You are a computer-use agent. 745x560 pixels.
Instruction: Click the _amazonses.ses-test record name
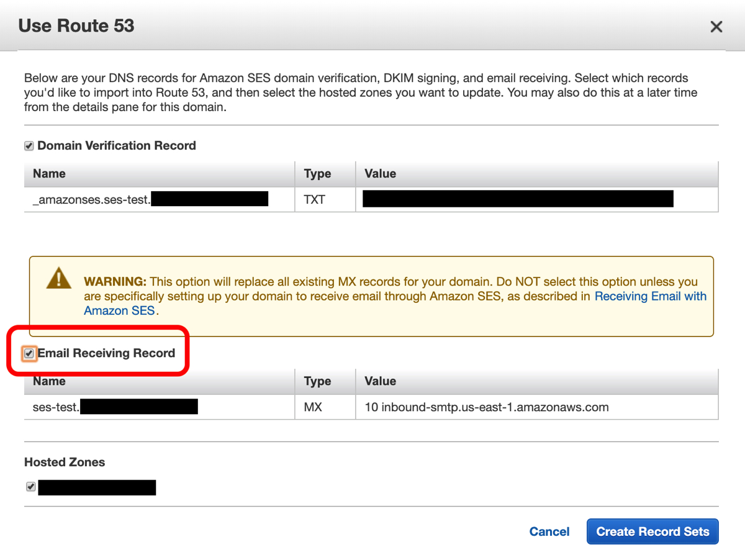pyautogui.click(x=91, y=200)
